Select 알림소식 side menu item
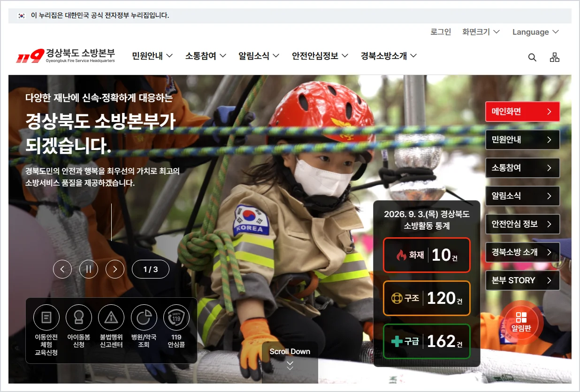 pos(522,196)
